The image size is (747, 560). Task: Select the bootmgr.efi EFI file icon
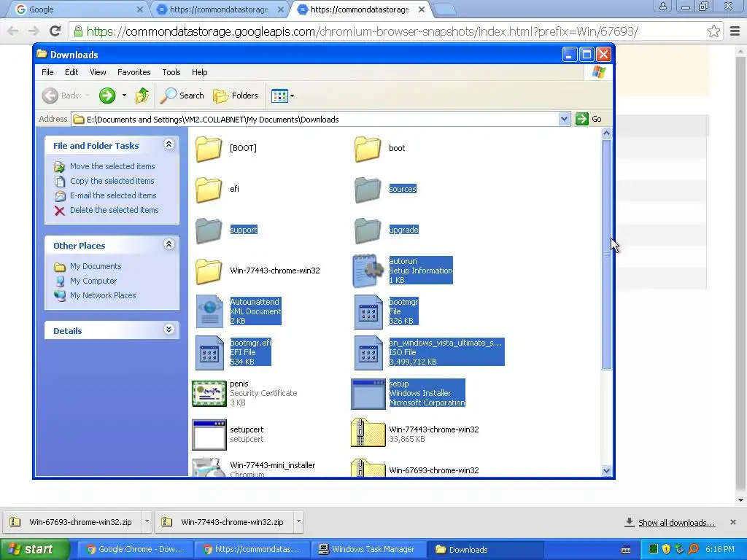point(209,353)
